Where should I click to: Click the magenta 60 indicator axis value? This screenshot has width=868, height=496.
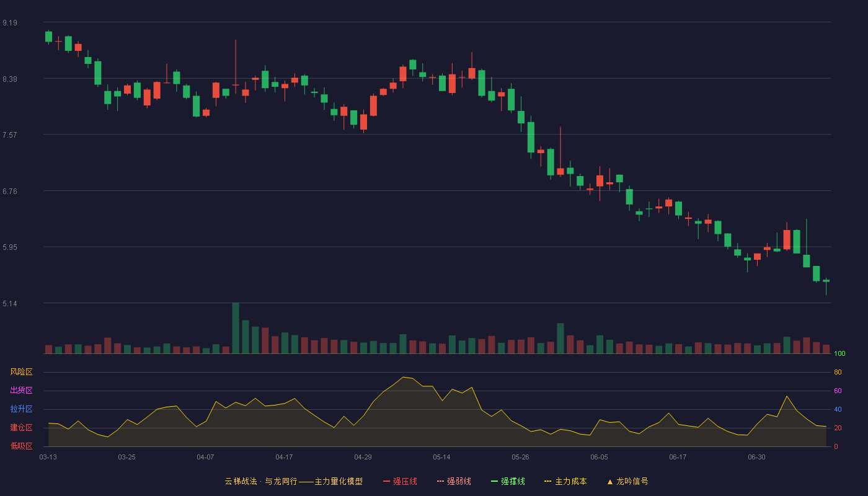[838, 391]
